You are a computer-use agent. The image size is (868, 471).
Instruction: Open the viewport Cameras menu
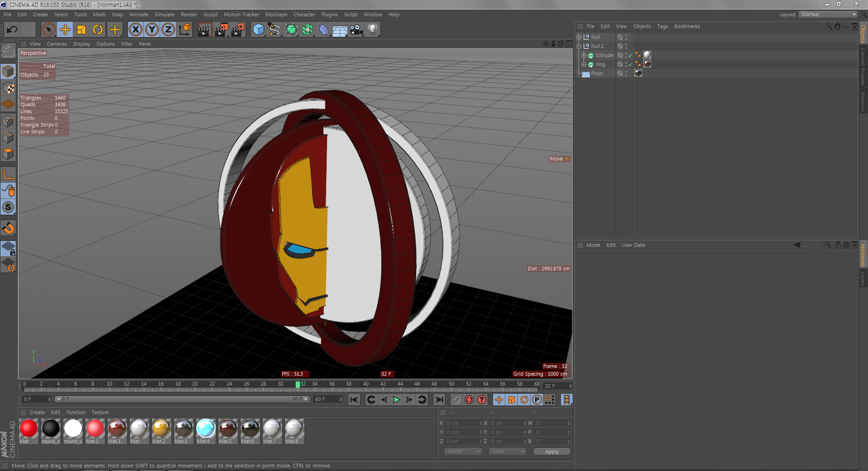[57, 44]
